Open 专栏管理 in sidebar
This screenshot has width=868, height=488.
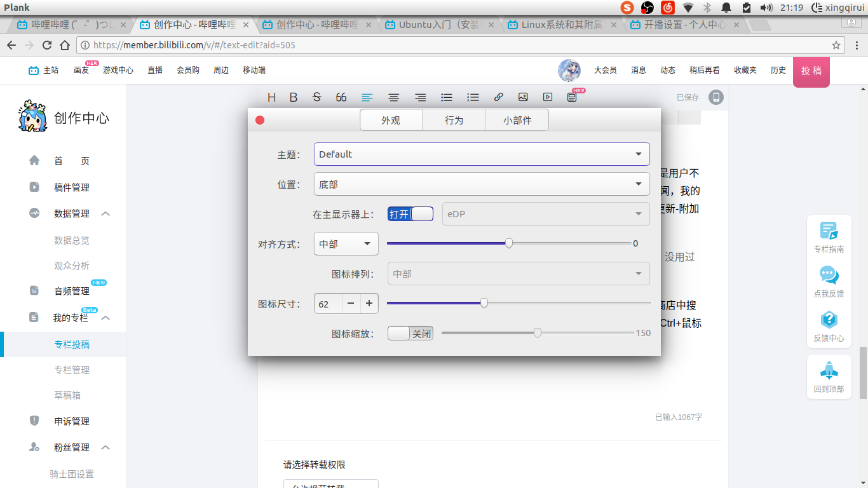point(72,370)
